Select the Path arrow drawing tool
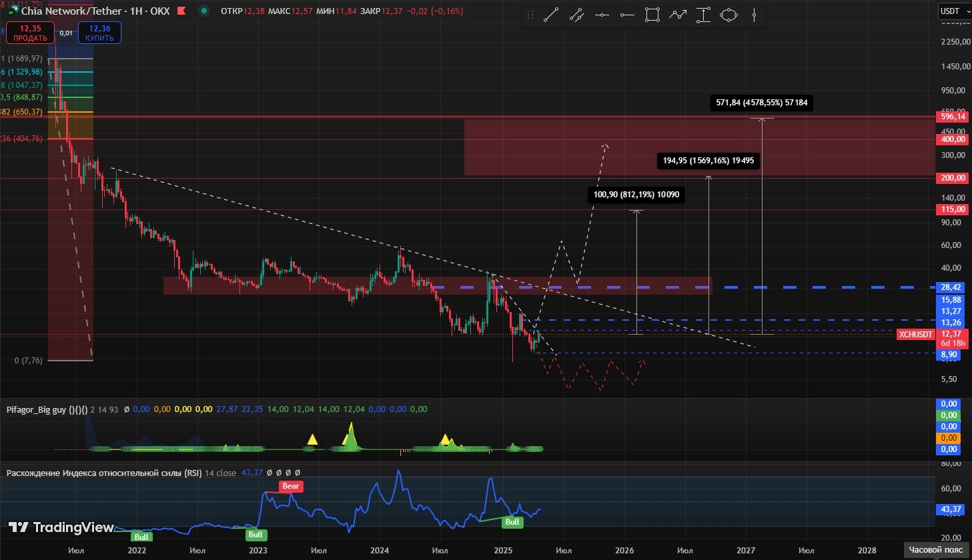Image resolution: width=972 pixels, height=560 pixels. point(678,15)
